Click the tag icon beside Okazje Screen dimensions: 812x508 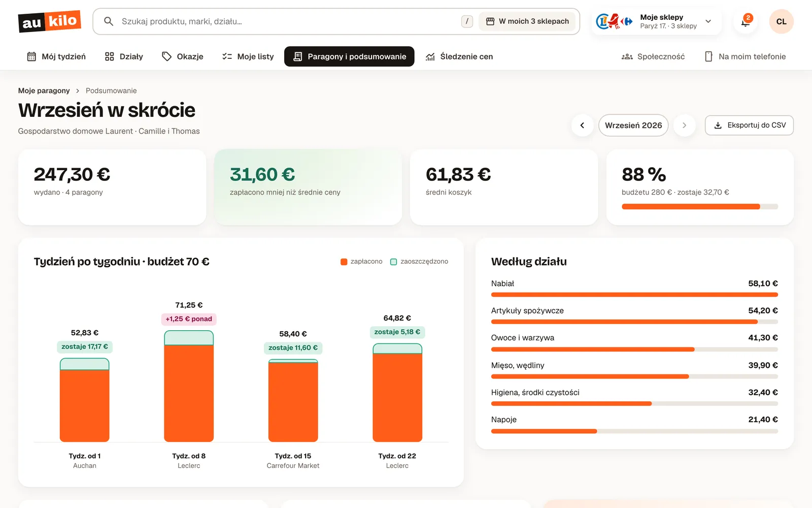(166, 56)
